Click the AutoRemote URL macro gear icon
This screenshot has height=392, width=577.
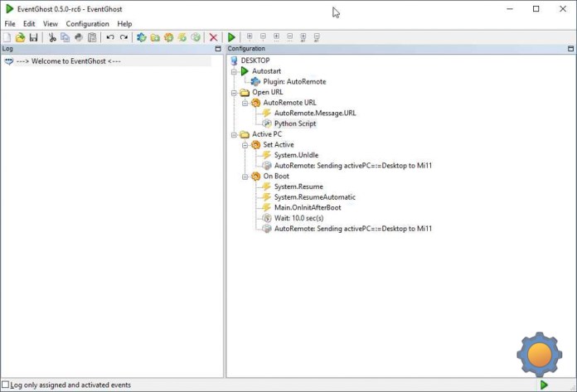tap(255, 103)
